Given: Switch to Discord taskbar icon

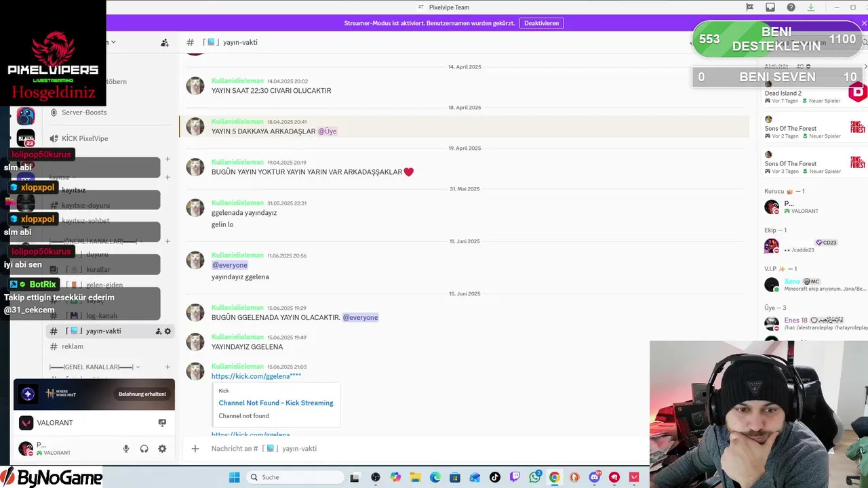Looking at the screenshot, I should point(595,477).
